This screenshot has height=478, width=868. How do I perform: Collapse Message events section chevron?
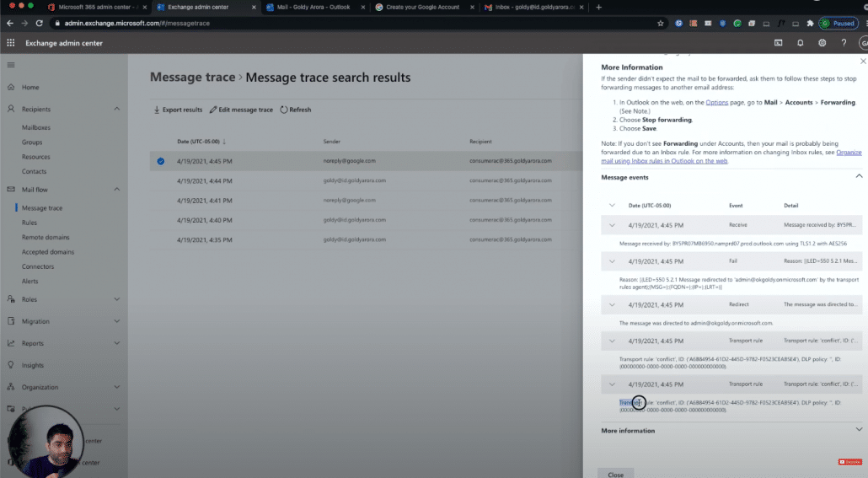[859, 176]
